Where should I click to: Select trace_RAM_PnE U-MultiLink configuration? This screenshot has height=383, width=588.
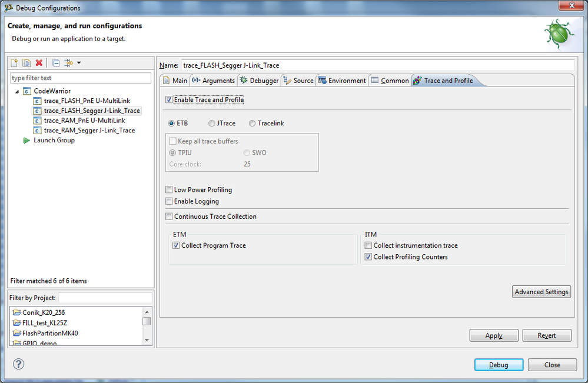(x=84, y=120)
